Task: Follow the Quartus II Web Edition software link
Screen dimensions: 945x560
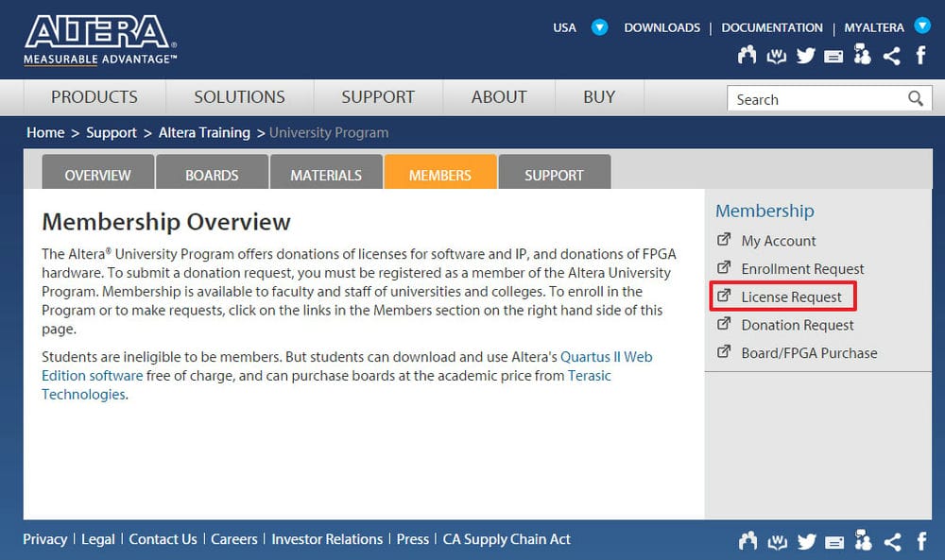Action: point(606,357)
